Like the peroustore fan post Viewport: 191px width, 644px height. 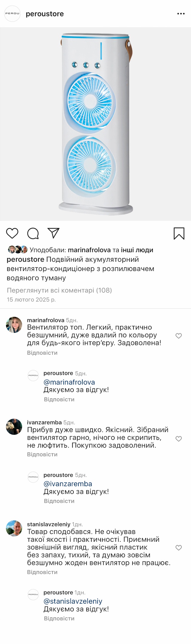[x=12, y=233]
